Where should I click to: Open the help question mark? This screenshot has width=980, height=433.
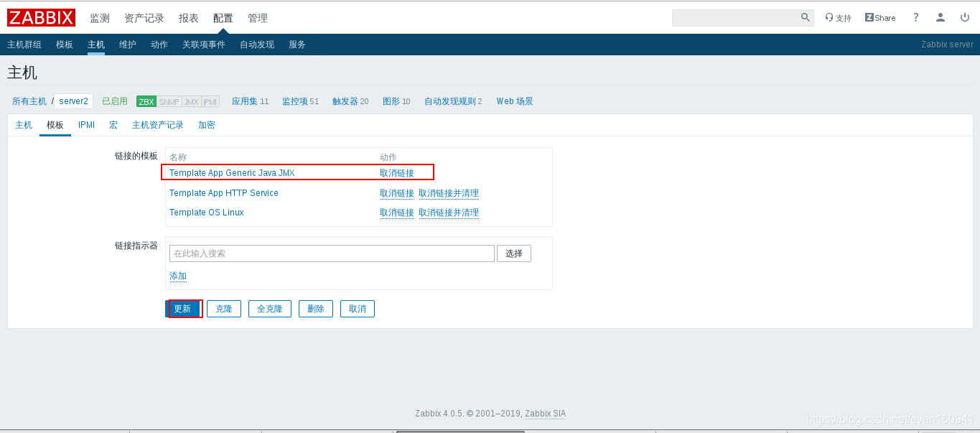[915, 17]
